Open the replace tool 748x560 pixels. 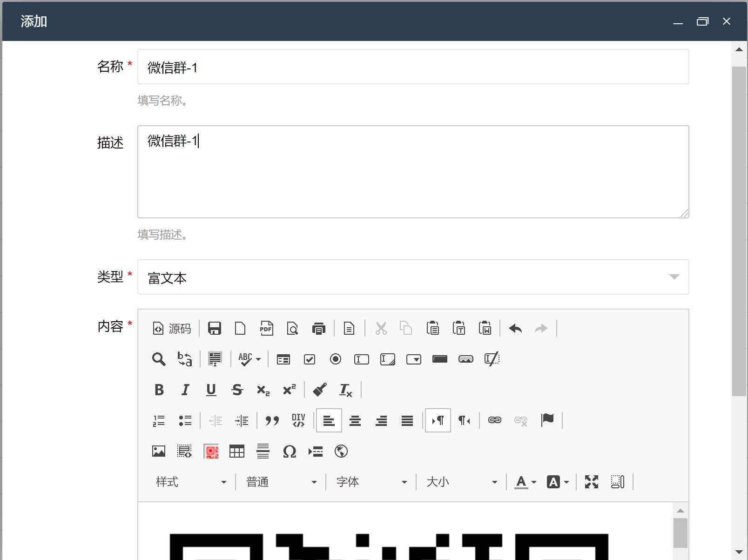coord(185,359)
